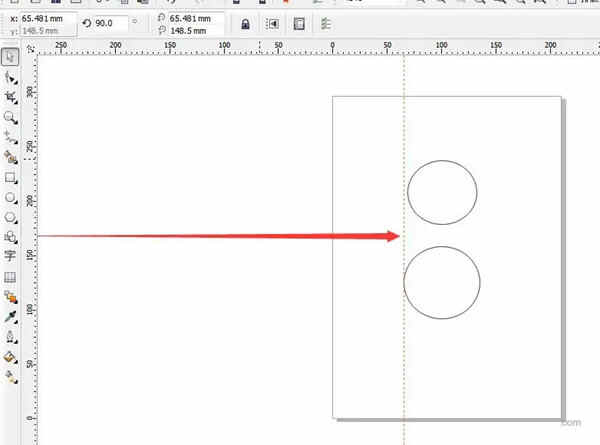600x445 pixels.
Task: Toggle the dashed-box icon beside the padlock
Action: coord(272,24)
